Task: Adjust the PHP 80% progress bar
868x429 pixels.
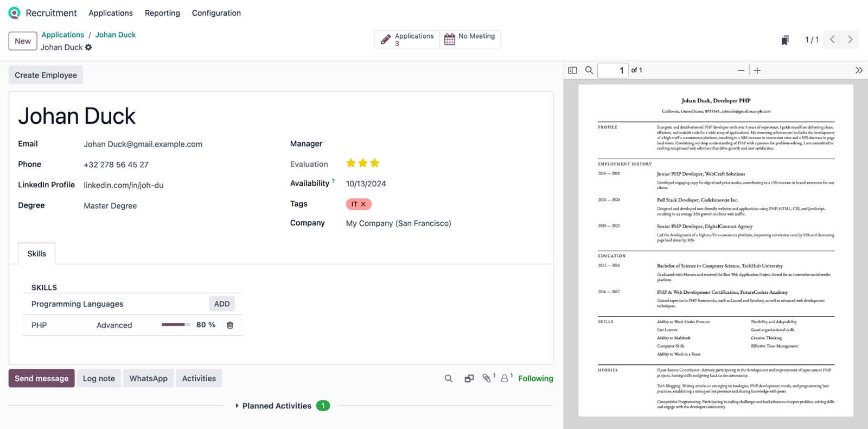Action: (x=176, y=325)
